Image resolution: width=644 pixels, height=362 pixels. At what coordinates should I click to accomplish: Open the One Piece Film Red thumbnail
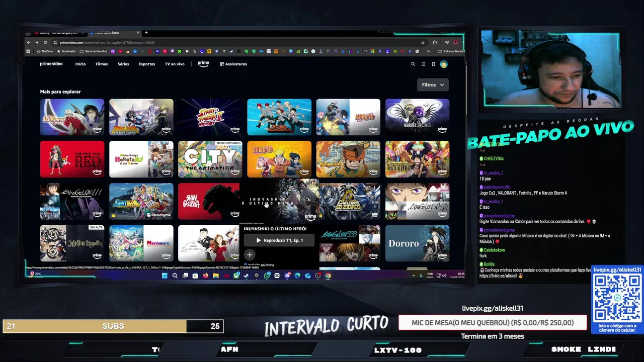[72, 159]
